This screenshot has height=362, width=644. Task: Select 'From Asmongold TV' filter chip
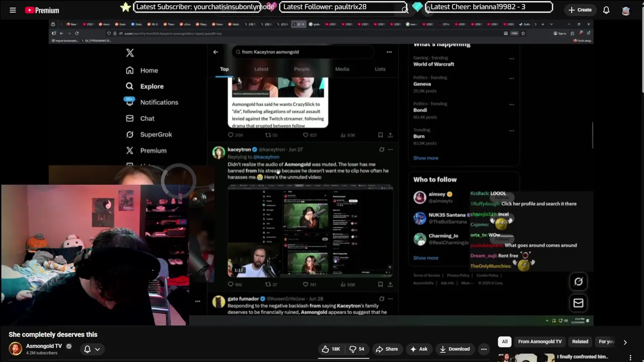[540, 342]
